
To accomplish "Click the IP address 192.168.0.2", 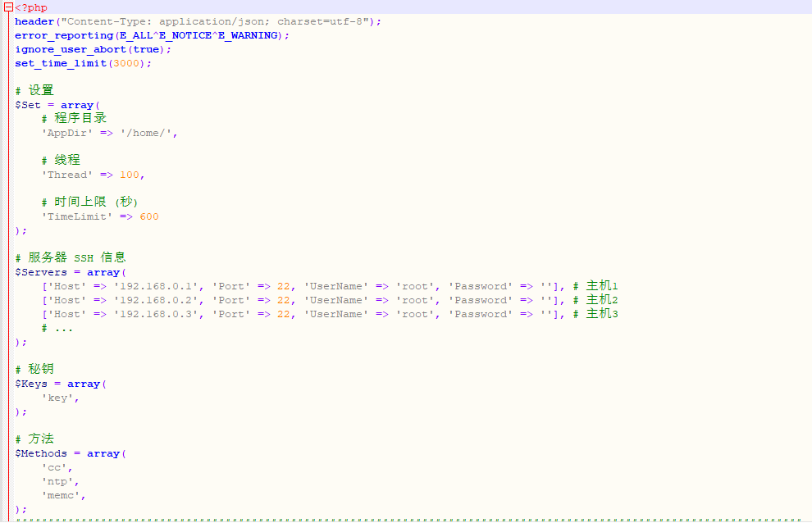I will point(156,300).
